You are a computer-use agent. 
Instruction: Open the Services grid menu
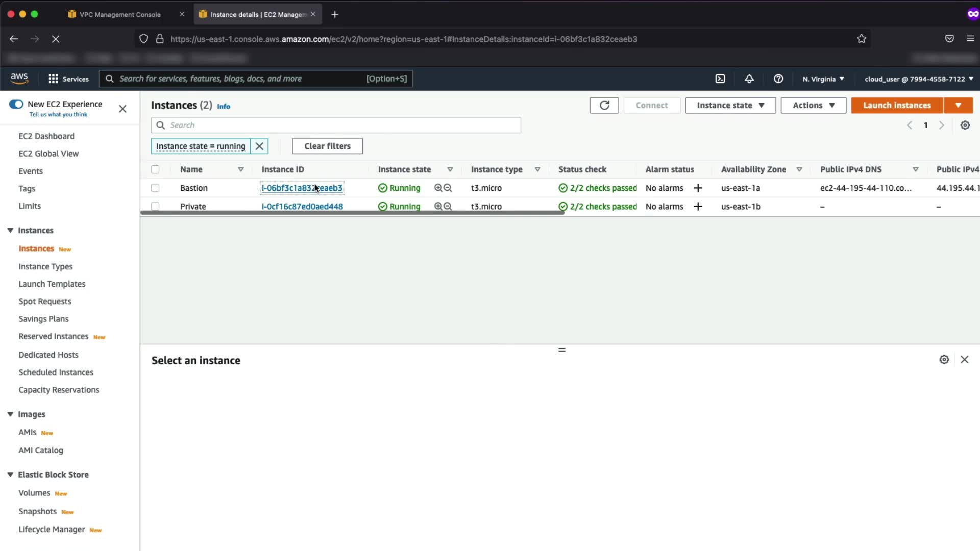point(53,79)
